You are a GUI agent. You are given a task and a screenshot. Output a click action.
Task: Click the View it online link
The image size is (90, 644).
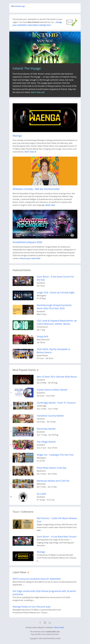click(x=59, y=627)
